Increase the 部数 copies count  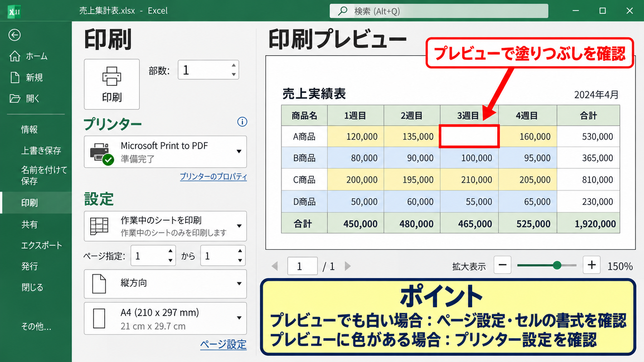[234, 65]
